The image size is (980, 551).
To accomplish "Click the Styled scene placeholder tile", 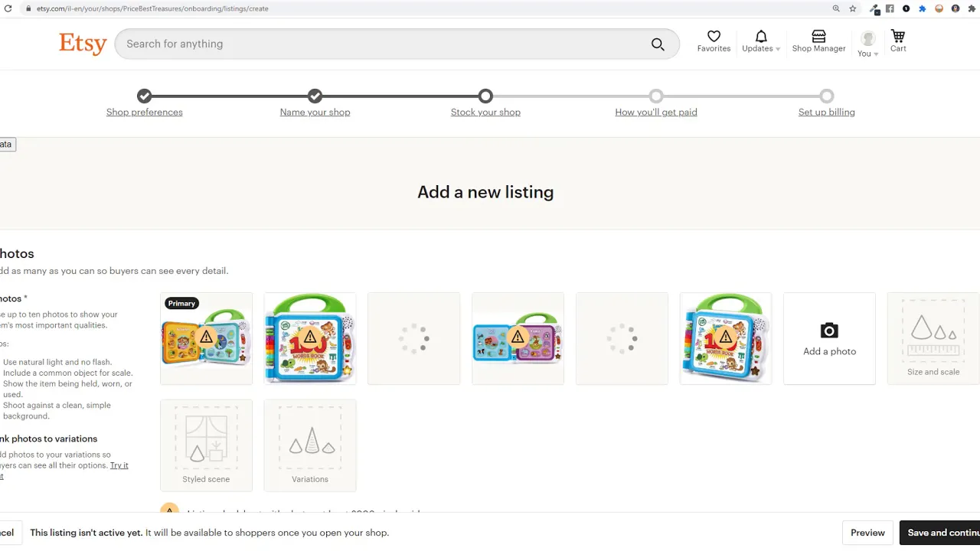I will 206,445.
